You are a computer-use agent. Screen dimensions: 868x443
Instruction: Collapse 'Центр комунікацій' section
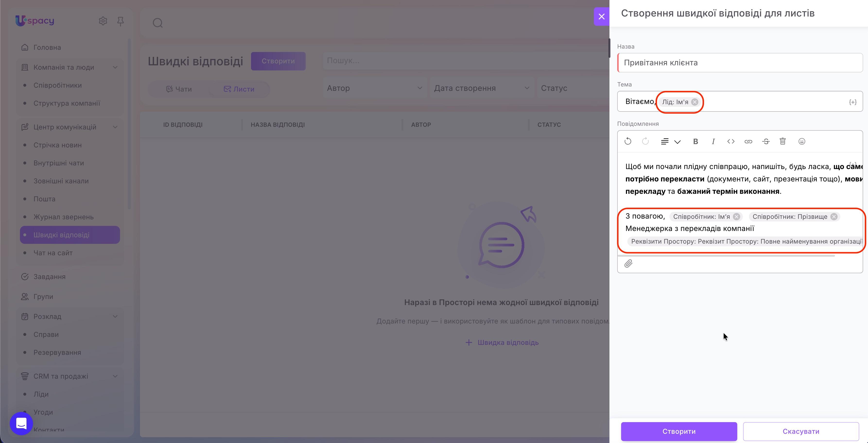(x=115, y=127)
